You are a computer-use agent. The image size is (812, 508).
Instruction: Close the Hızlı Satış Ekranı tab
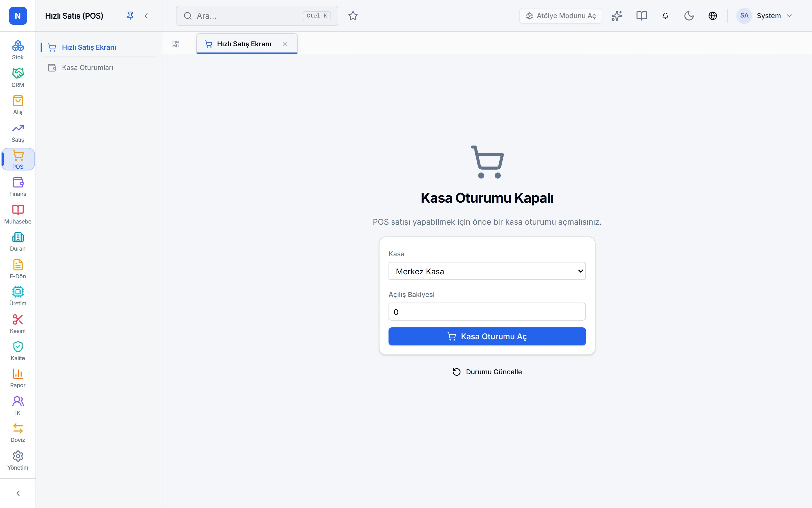pyautogui.click(x=284, y=44)
